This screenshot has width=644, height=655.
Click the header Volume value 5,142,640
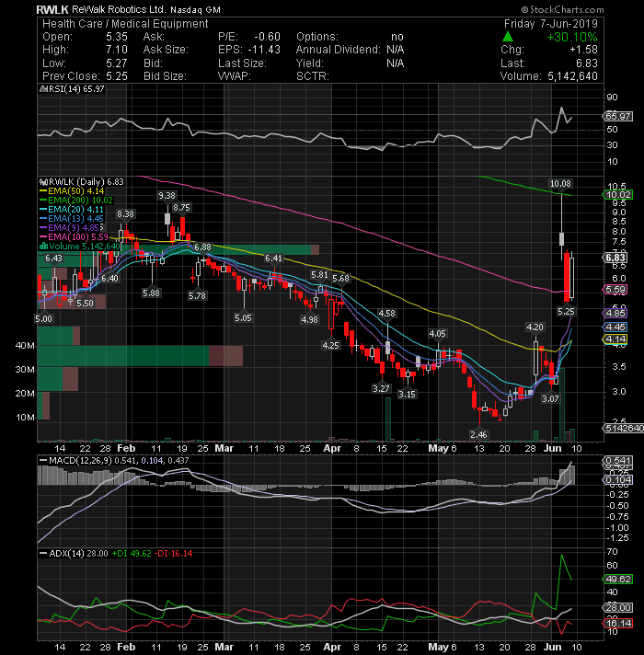tap(572, 76)
